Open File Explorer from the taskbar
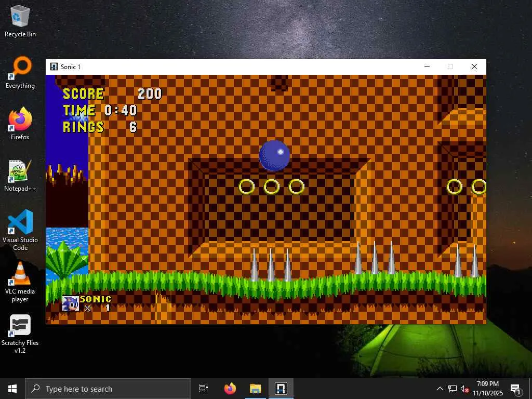This screenshot has width=532, height=399. point(256,389)
